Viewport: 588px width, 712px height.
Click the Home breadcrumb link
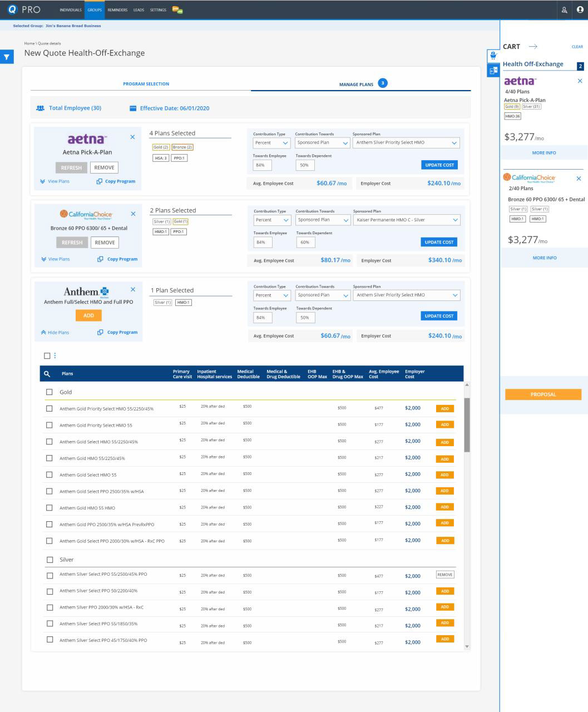29,43
